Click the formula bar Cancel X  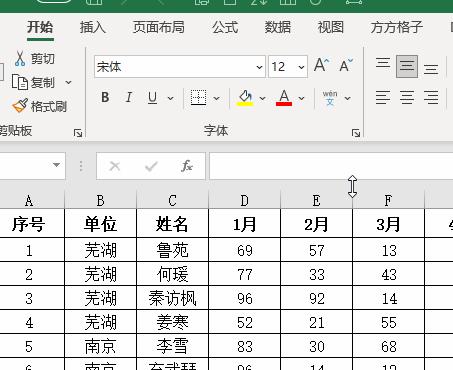click(x=115, y=166)
